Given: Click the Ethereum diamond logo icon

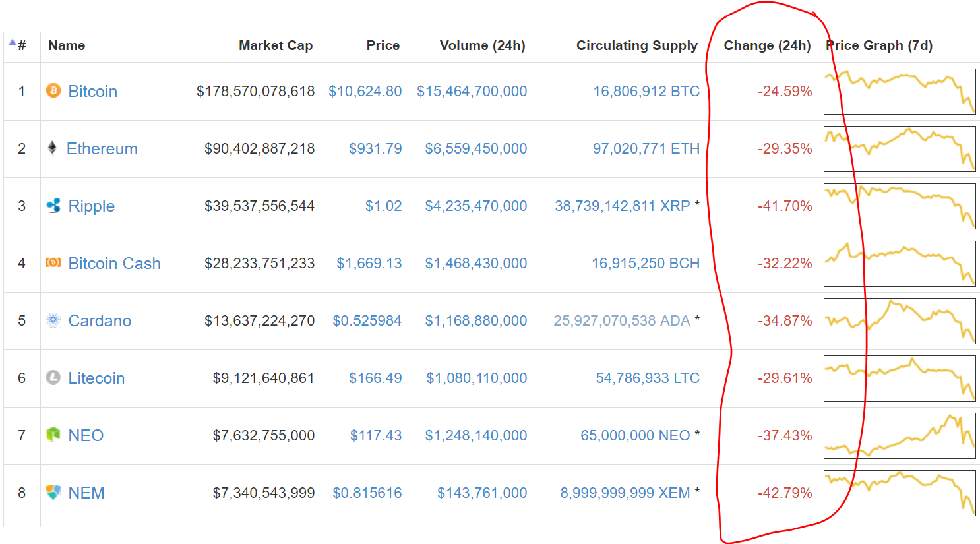Looking at the screenshot, I should pyautogui.click(x=52, y=148).
